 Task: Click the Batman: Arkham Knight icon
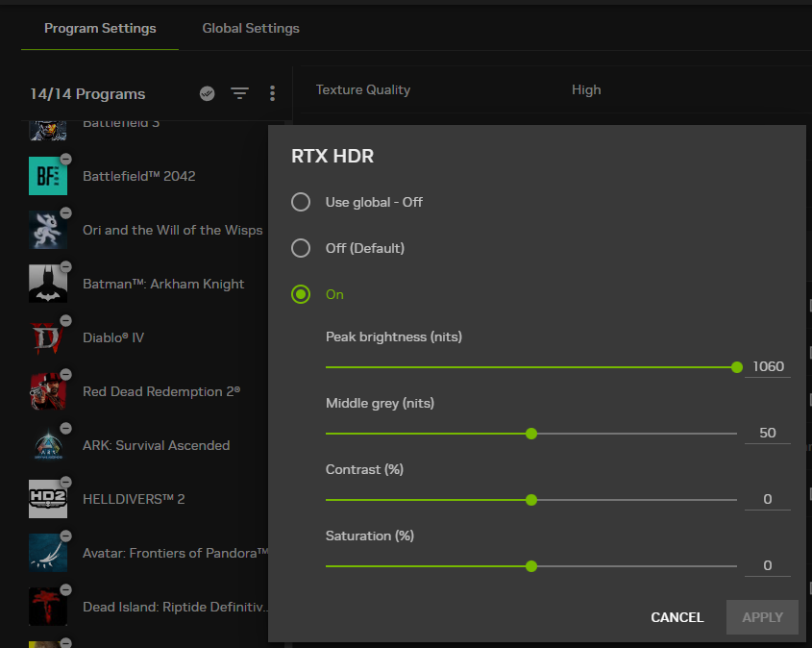48,284
